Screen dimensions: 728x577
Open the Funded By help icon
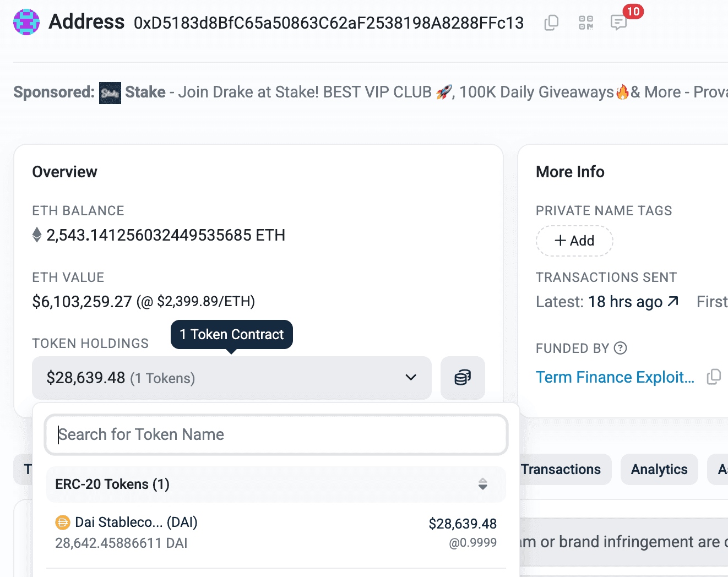click(621, 348)
